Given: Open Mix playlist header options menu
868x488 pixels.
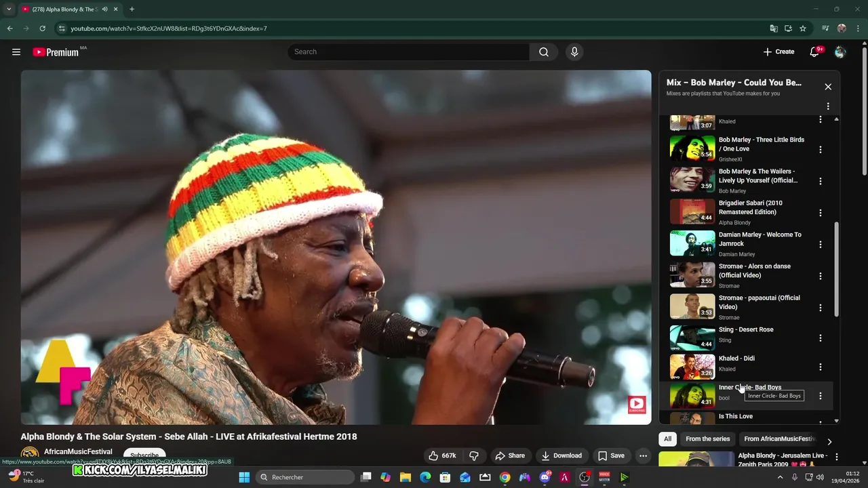Looking at the screenshot, I should click(828, 106).
